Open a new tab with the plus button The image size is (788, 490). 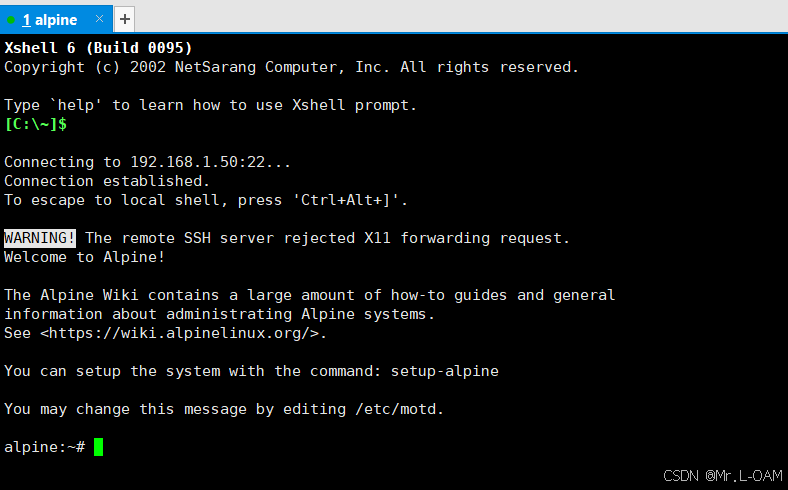pyautogui.click(x=125, y=19)
